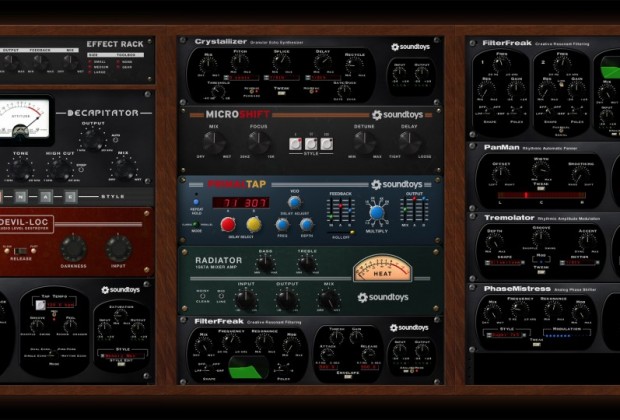This screenshot has width=620, height=420.
Task: Click the FilterFreak Release value field
Action: click(370, 367)
